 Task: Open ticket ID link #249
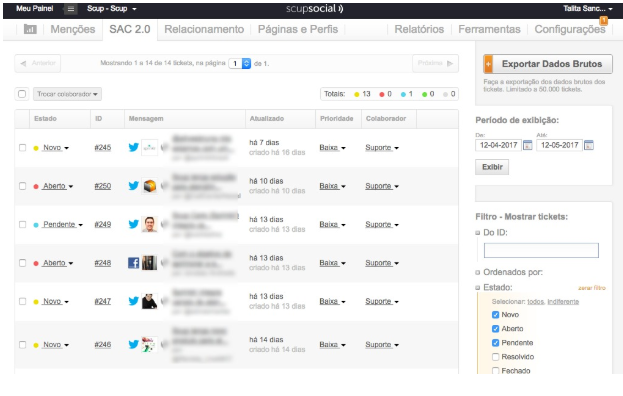point(103,224)
